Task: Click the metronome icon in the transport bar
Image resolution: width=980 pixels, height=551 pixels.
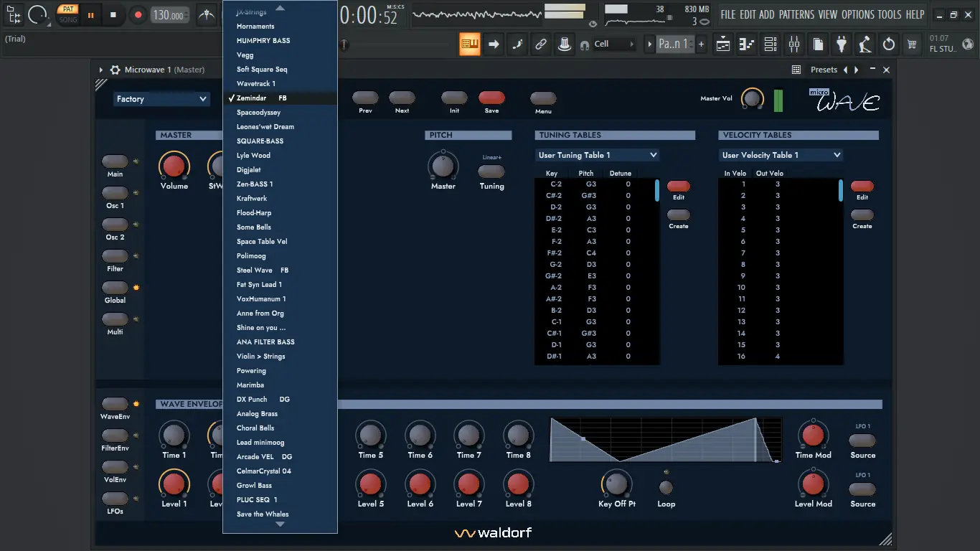Action: point(206,14)
